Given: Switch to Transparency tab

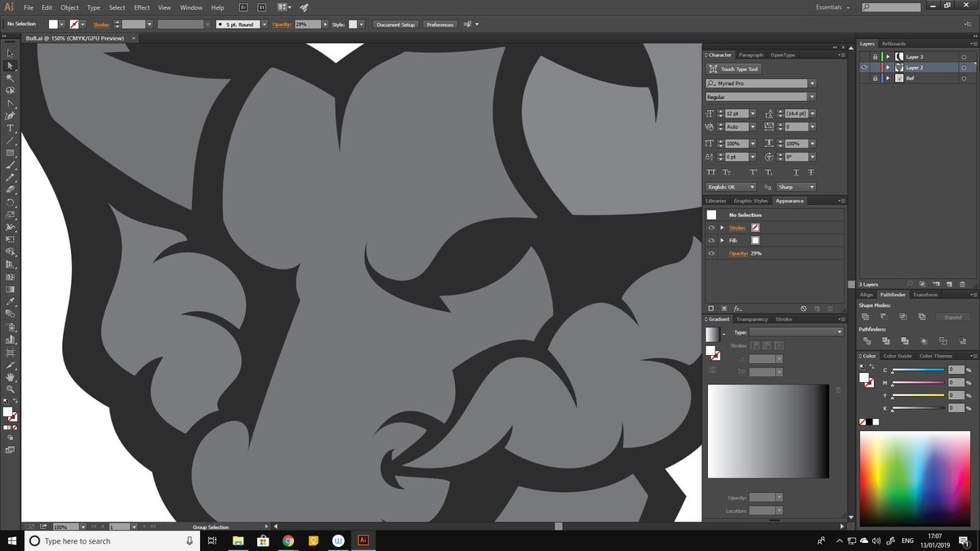Looking at the screenshot, I should (x=751, y=319).
